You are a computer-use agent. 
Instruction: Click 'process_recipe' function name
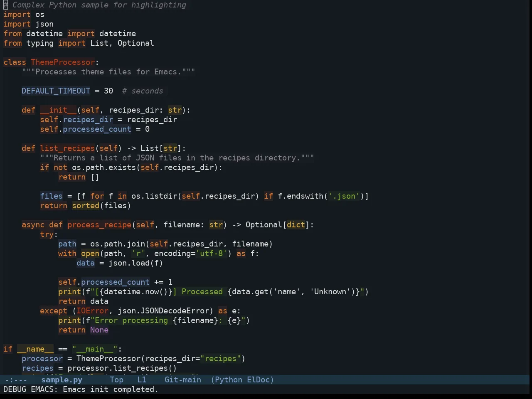[99, 225]
